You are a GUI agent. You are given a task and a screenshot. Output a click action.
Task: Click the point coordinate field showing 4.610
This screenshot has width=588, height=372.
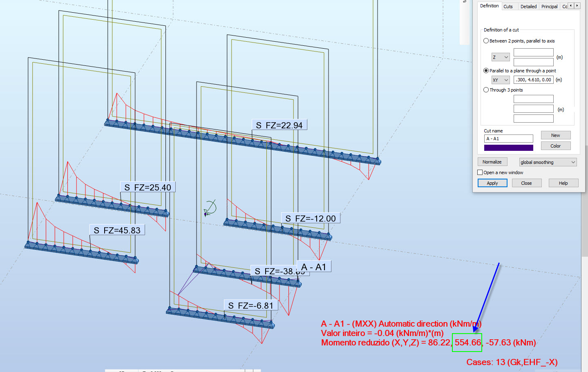(533, 80)
